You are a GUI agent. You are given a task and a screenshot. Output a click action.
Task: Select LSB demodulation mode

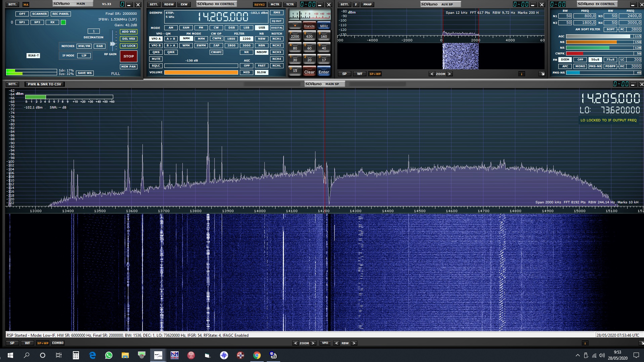pos(246,28)
